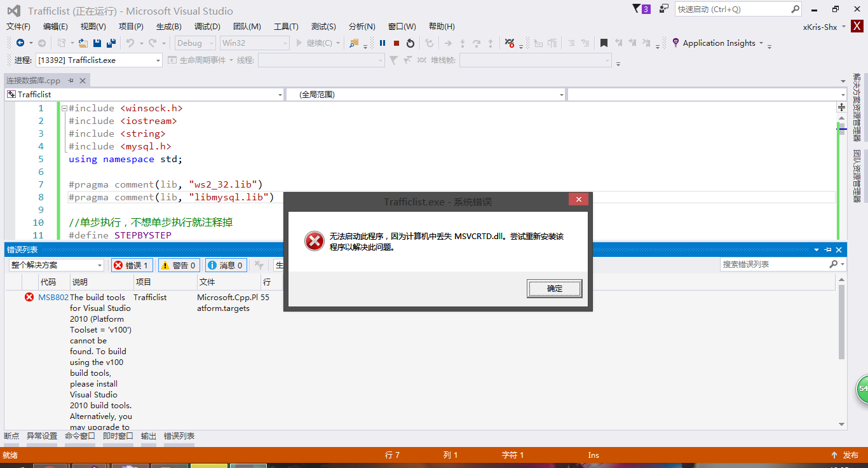This screenshot has height=468, width=868.
Task: Toggle the 警告 0 warnings filter
Action: pyautogui.click(x=179, y=265)
